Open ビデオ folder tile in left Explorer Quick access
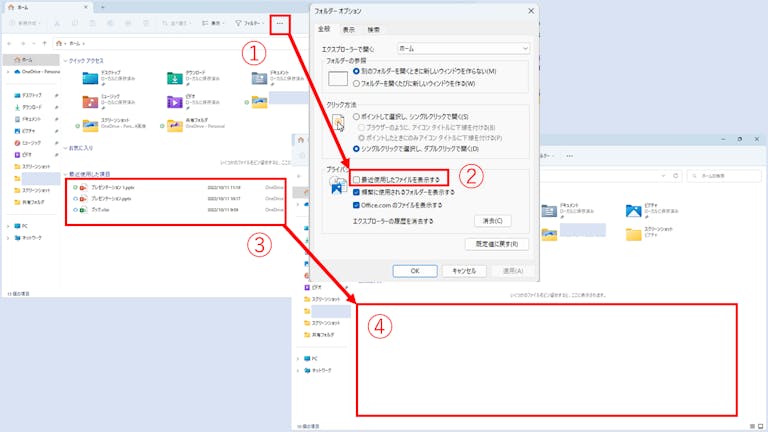The width and height of the screenshot is (768, 432). point(193,102)
